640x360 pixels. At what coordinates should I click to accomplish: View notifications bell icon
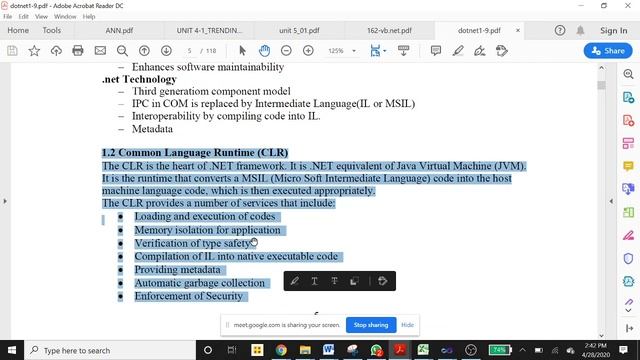pos(580,30)
